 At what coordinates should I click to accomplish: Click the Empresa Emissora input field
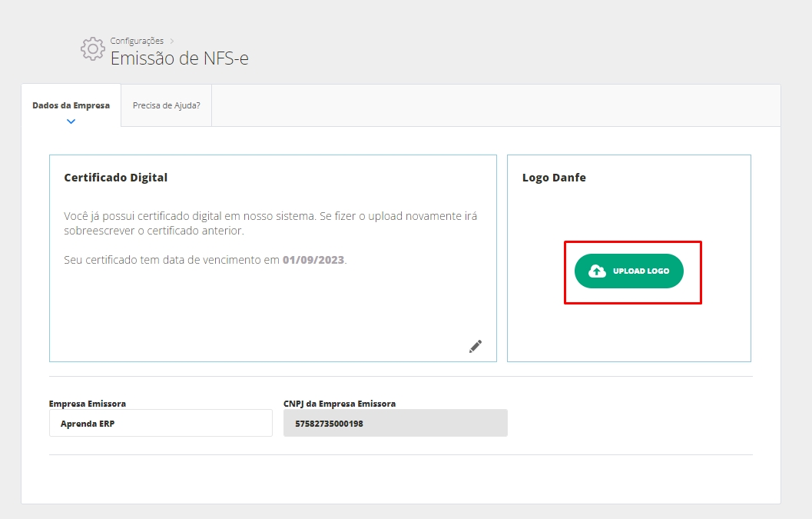click(x=161, y=423)
